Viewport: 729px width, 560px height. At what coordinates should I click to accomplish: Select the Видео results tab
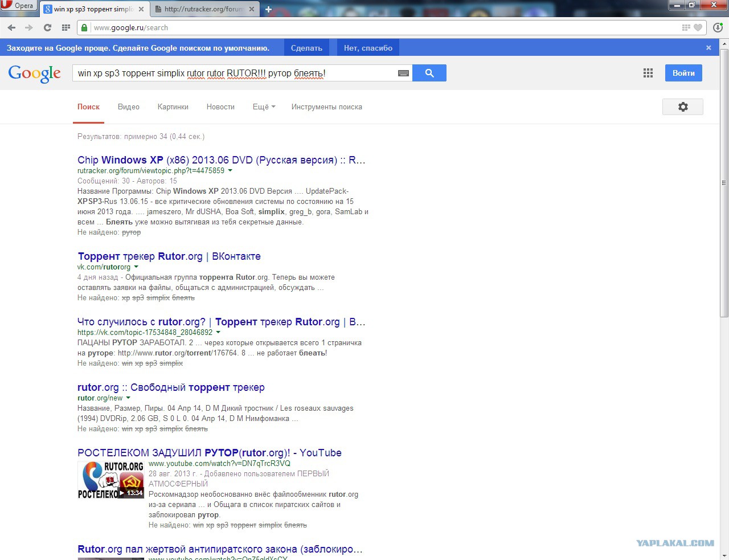[x=129, y=107]
